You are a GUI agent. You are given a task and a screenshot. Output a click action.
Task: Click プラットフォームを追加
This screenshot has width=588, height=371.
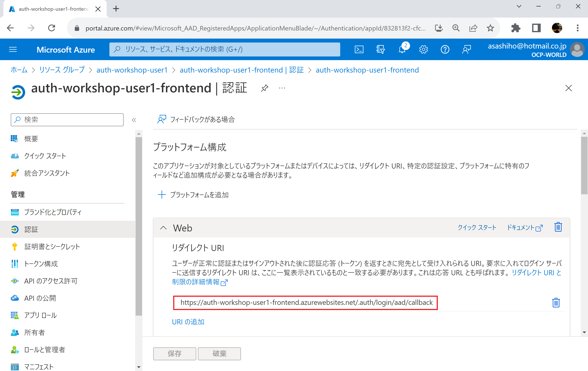[x=199, y=195]
